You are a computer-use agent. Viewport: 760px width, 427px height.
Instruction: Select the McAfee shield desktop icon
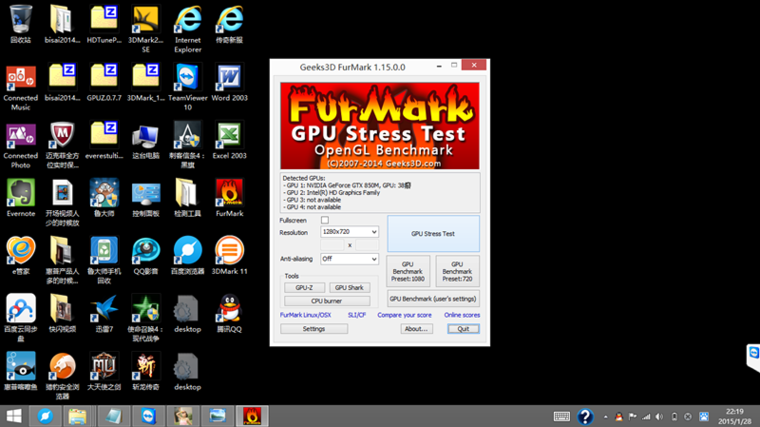[x=63, y=145]
